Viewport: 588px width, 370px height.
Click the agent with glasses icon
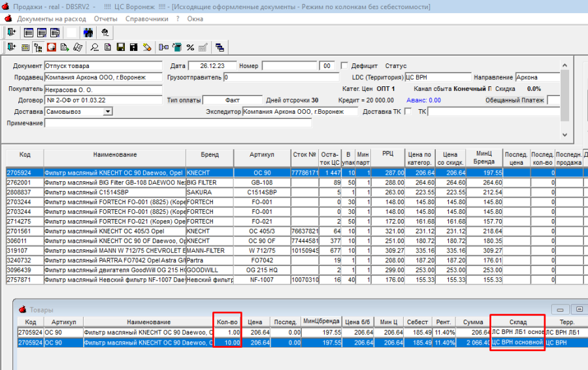tap(105, 33)
